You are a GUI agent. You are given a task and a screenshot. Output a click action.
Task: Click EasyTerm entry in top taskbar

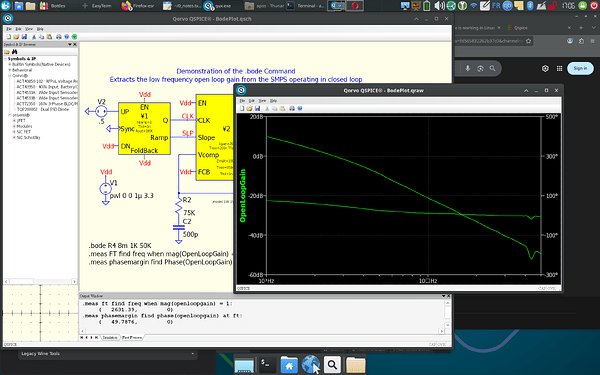coord(96,5)
